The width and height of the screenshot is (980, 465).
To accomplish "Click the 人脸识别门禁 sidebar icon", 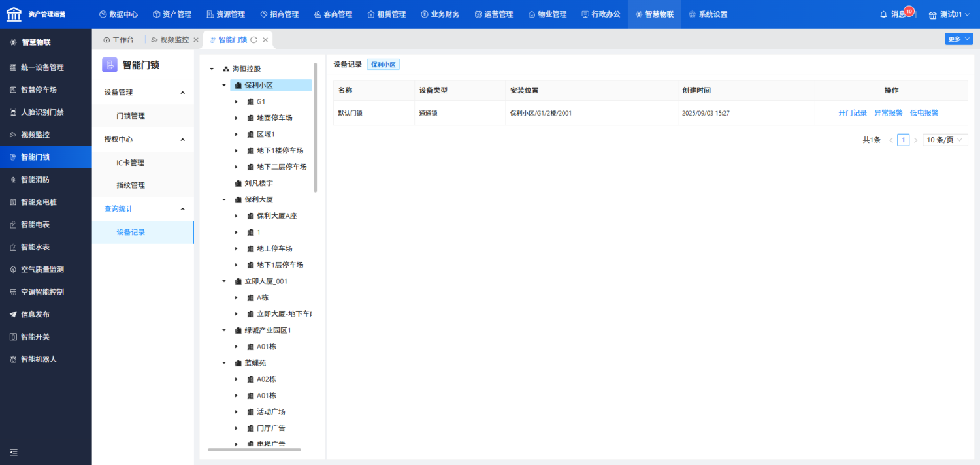I will [13, 112].
